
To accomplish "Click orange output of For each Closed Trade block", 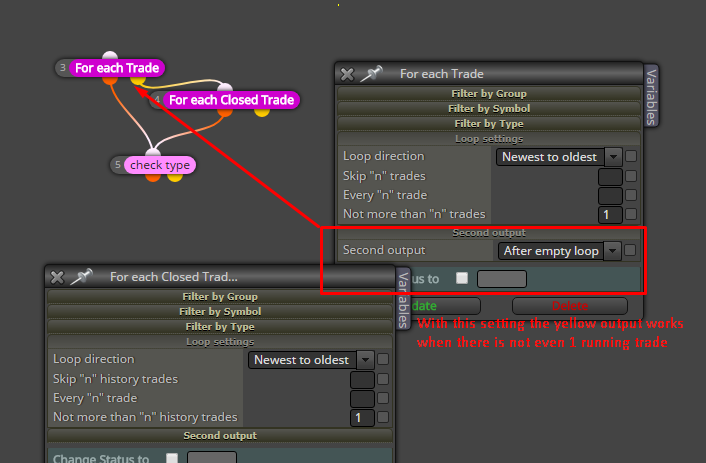I will click(225, 112).
